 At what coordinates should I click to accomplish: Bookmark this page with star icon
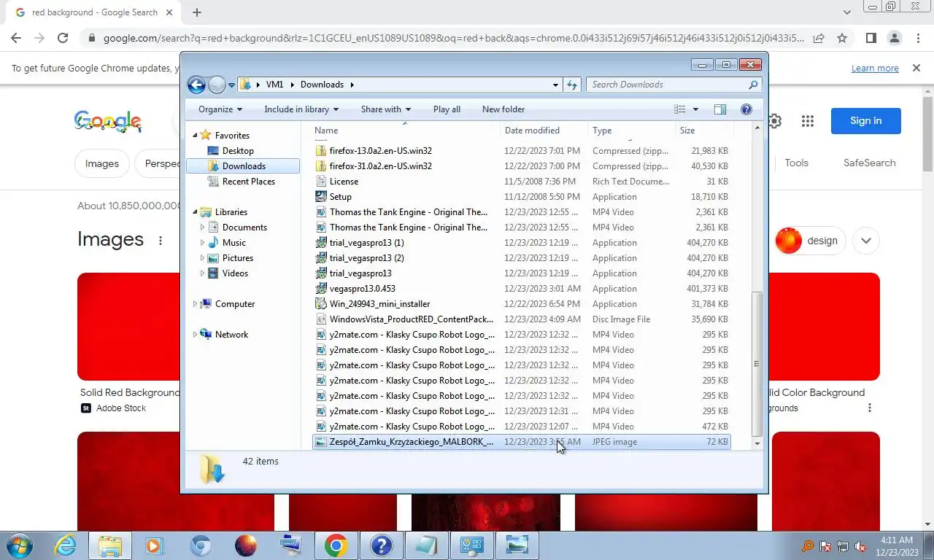point(842,38)
